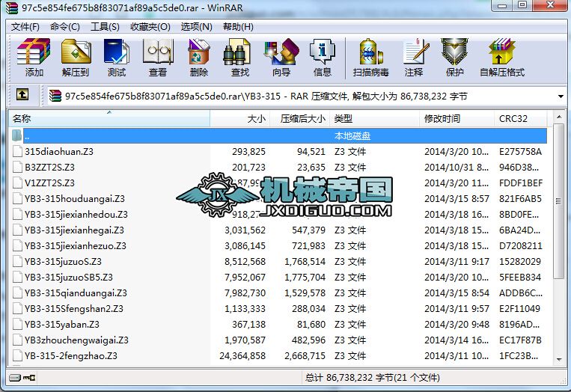Screen dimensions: 571x392
Task: Open the 收藏夹(O) menu
Action: 150,27
